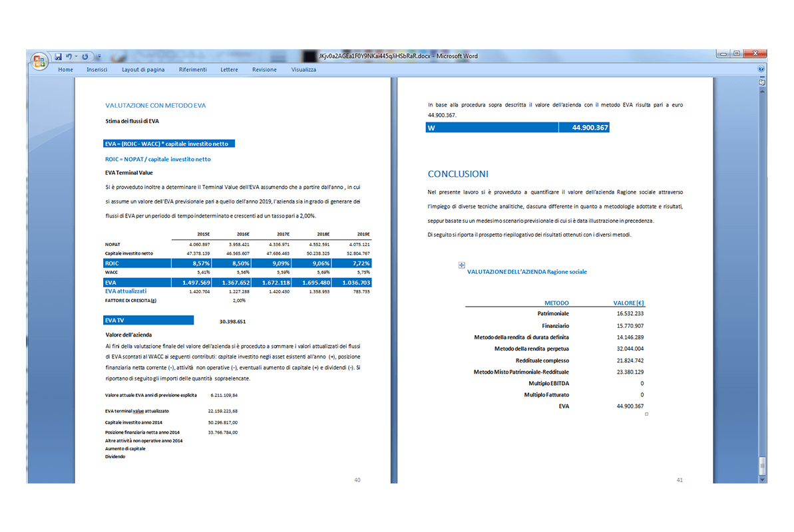
Task: Switch to the Riferimenti tab
Action: [192, 70]
